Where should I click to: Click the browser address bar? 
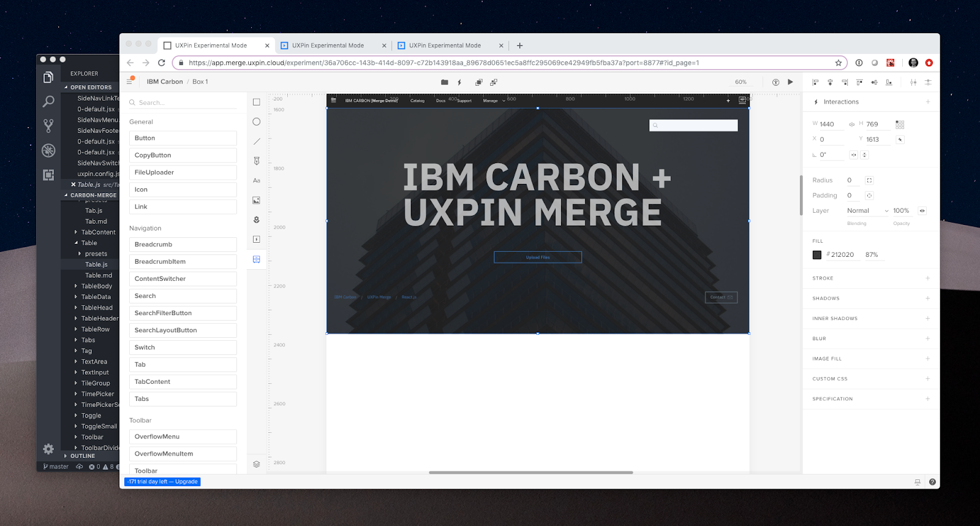508,63
